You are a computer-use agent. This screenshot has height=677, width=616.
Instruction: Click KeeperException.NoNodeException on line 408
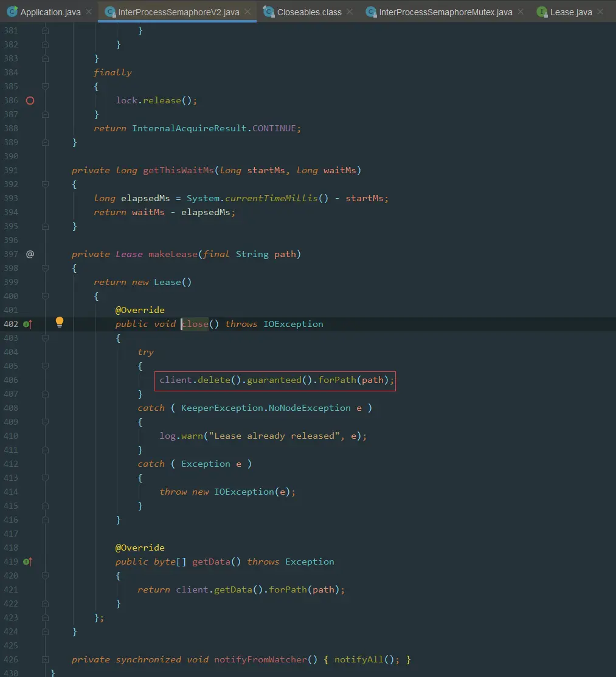(x=266, y=408)
